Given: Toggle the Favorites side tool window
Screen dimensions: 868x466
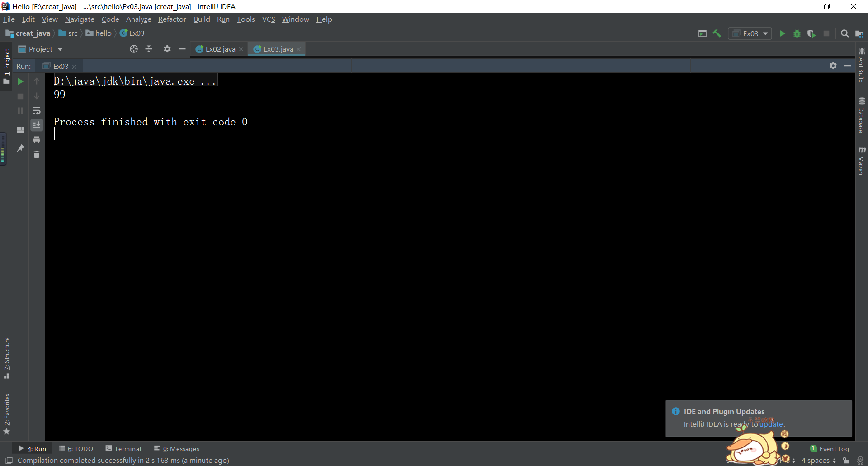Looking at the screenshot, I should coord(6,414).
